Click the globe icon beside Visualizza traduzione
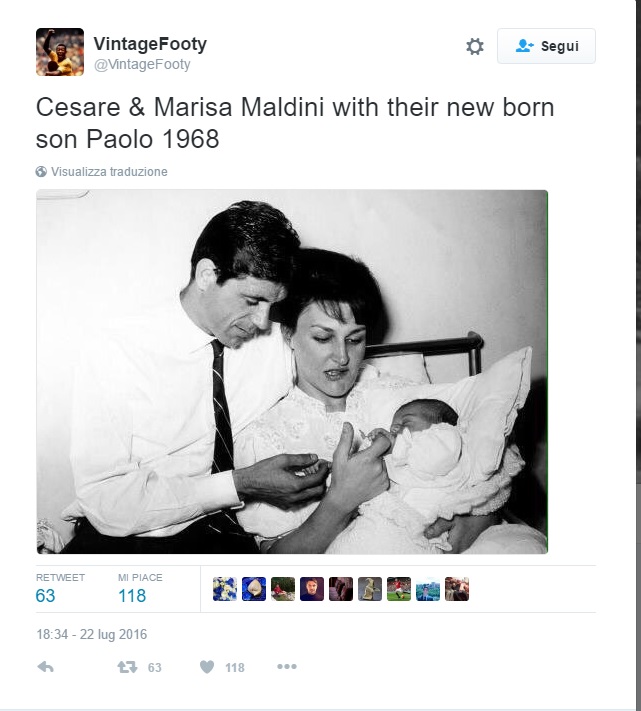This screenshot has width=641, height=711. pyautogui.click(x=42, y=172)
